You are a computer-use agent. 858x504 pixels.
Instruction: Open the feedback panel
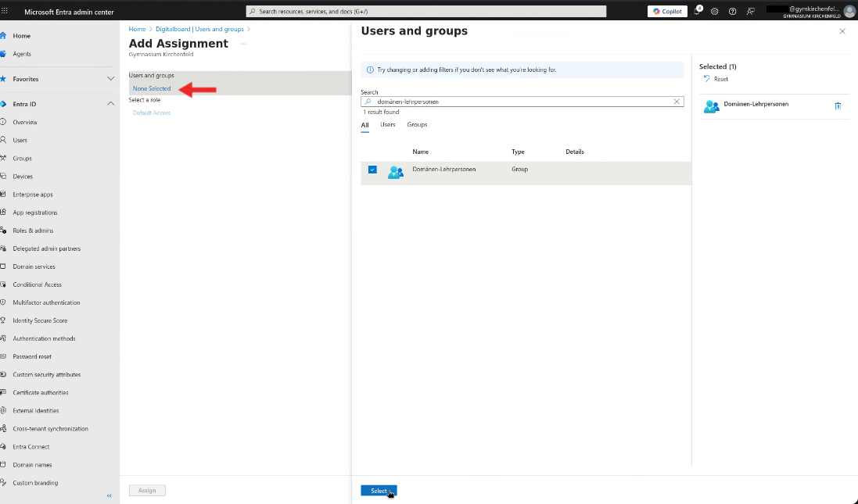tap(749, 11)
